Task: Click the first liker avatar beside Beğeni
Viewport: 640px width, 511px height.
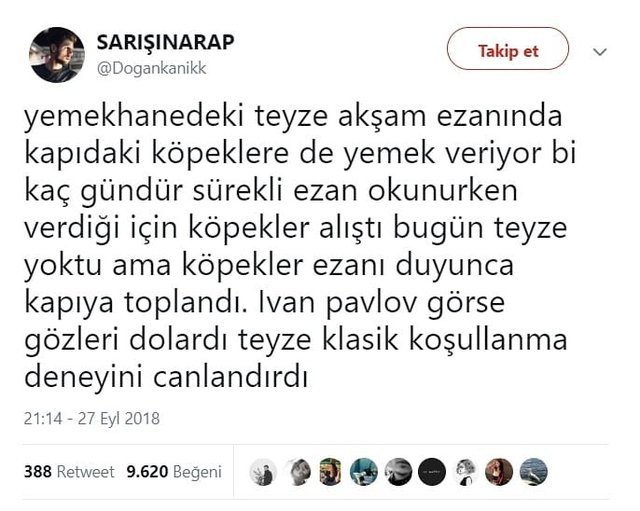Action: coord(262,472)
